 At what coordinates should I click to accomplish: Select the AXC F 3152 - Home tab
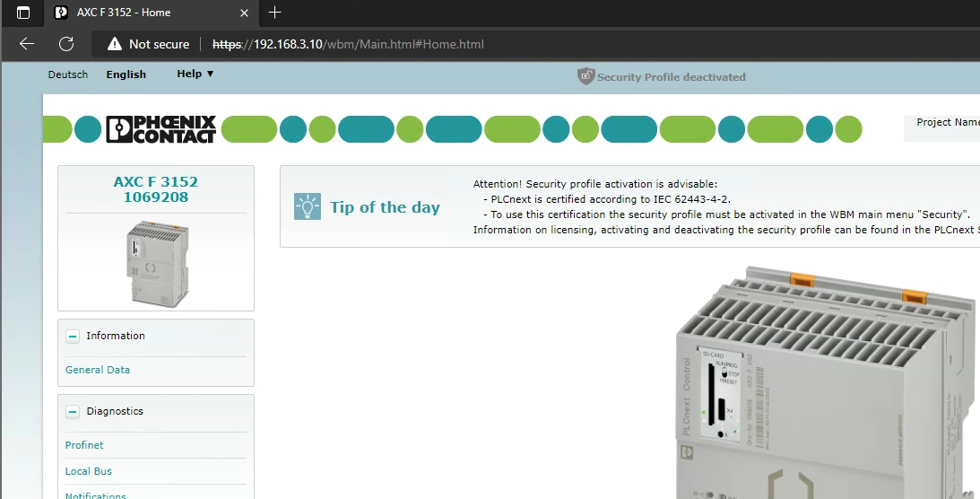[x=152, y=13]
